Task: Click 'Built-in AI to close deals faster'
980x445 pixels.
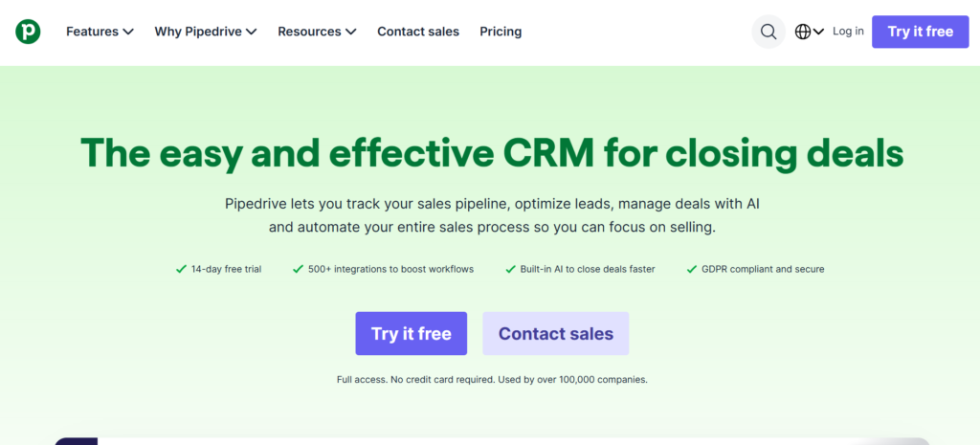Action: click(588, 269)
